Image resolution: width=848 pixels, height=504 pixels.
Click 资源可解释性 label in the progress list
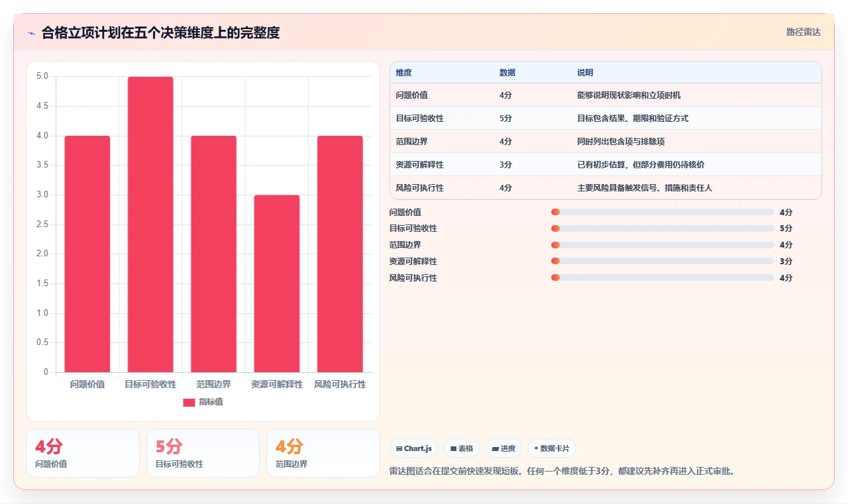[x=413, y=262]
